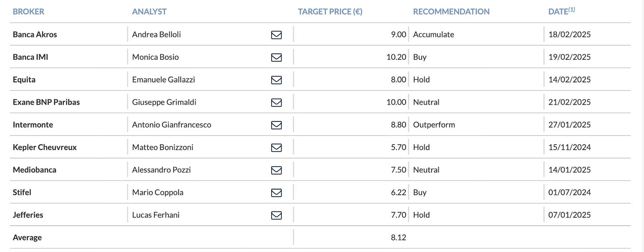Click the Outperform recommendation for Intermonte
This screenshot has height=252, width=644.
click(434, 125)
